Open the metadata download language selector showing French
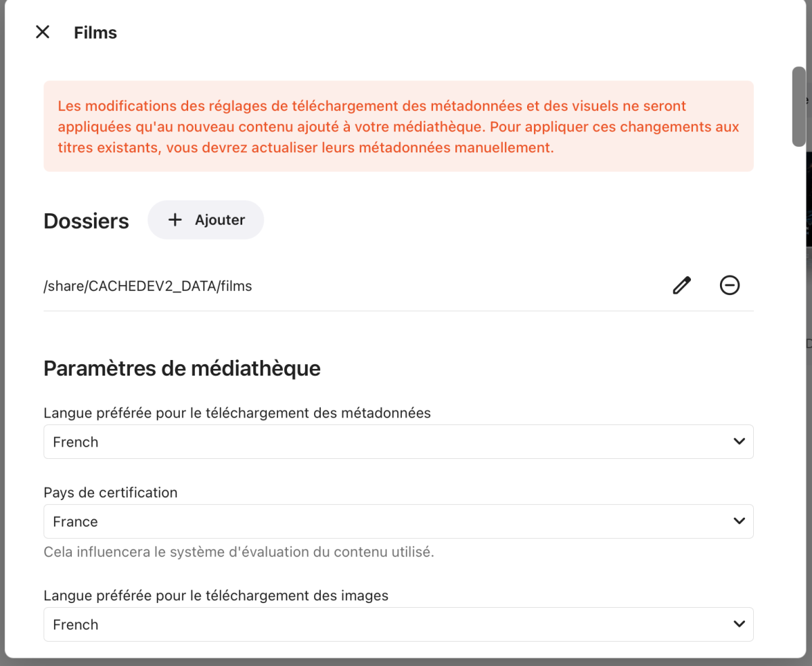The image size is (812, 666). click(398, 441)
